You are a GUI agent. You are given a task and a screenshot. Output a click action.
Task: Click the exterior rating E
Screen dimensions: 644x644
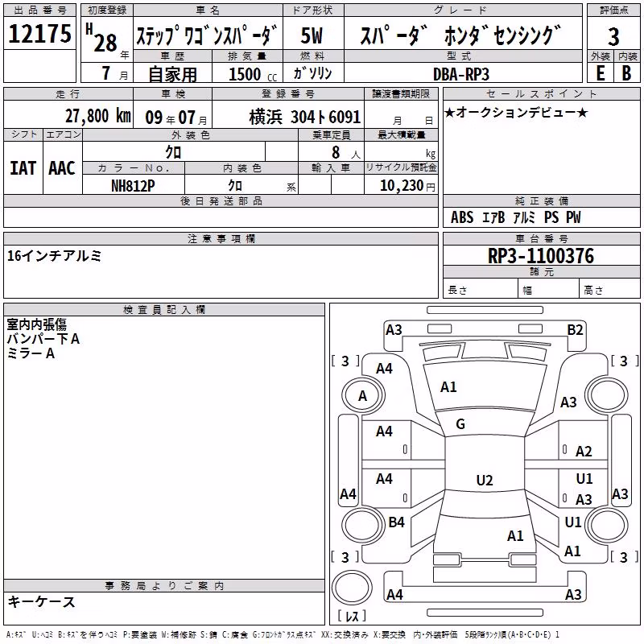click(600, 73)
